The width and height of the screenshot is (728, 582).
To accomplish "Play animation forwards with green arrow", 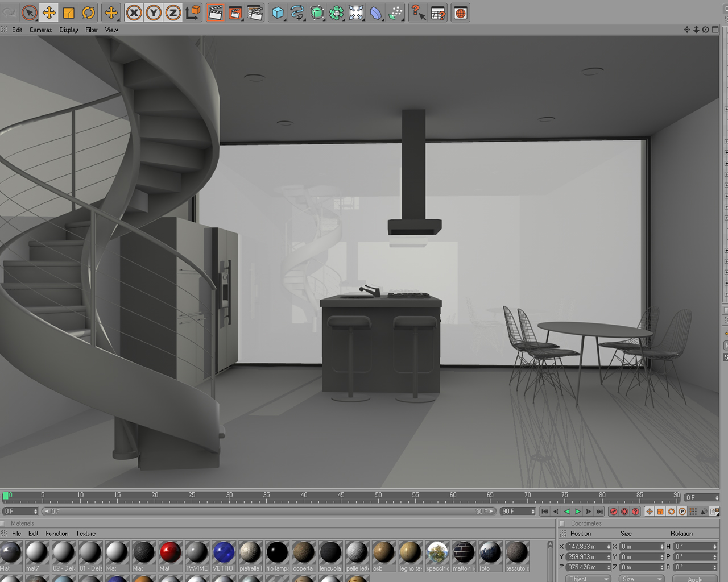I will pyautogui.click(x=578, y=512).
